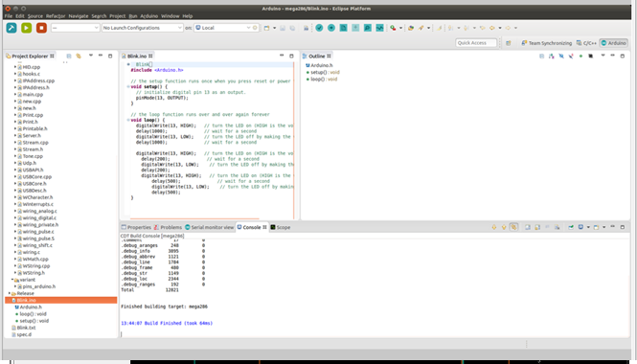637x364 pixels.
Task: Toggle Console build error highlighting button
Action: click(x=513, y=227)
